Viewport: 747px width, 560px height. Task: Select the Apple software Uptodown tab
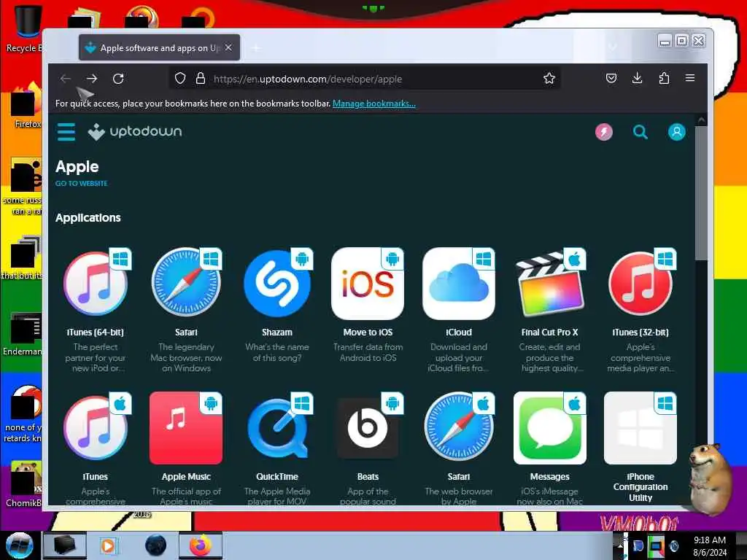(x=159, y=47)
